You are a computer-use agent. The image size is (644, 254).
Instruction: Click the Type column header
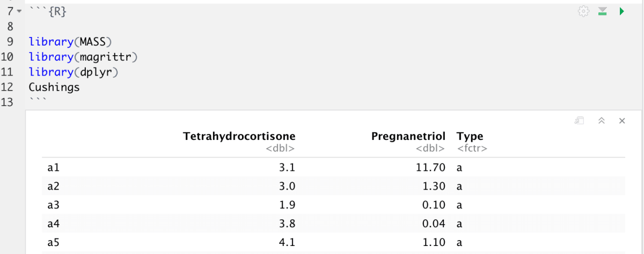[470, 136]
